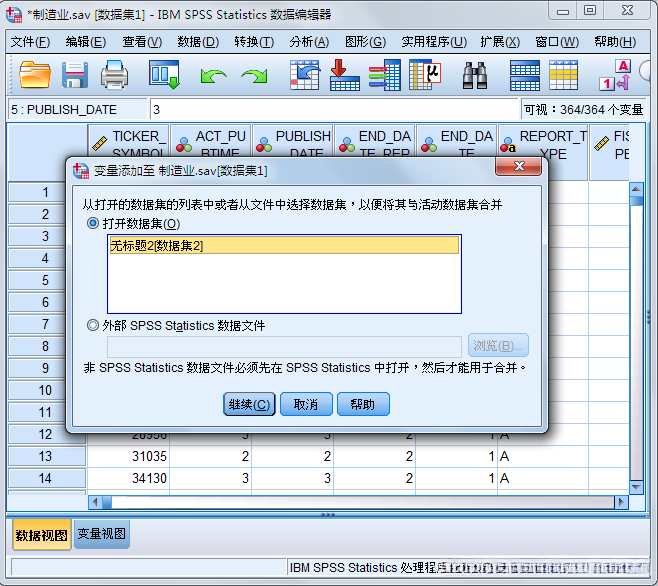
Task: Click SPSS icon in main title bar
Action: [x=14, y=15]
